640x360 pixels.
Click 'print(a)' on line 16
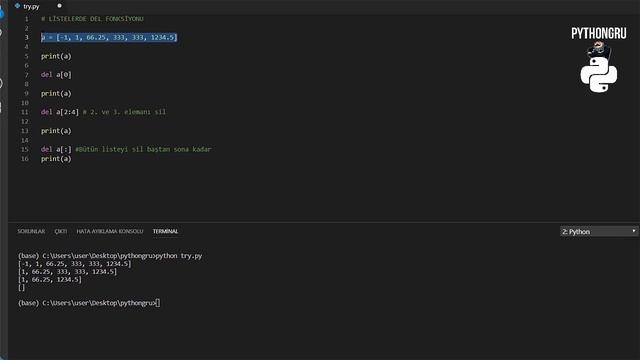[56, 159]
